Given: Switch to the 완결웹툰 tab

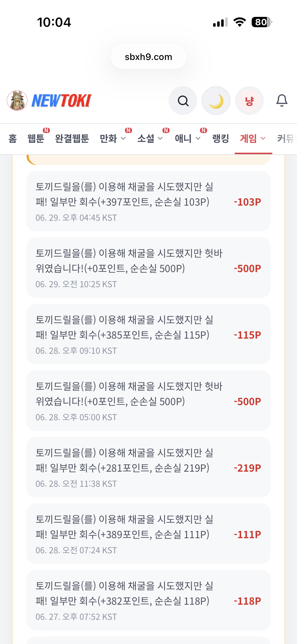Looking at the screenshot, I should tap(72, 139).
